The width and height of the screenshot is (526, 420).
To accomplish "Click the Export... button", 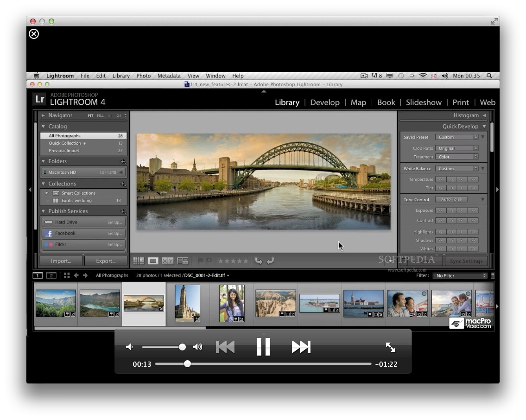I will tap(106, 261).
